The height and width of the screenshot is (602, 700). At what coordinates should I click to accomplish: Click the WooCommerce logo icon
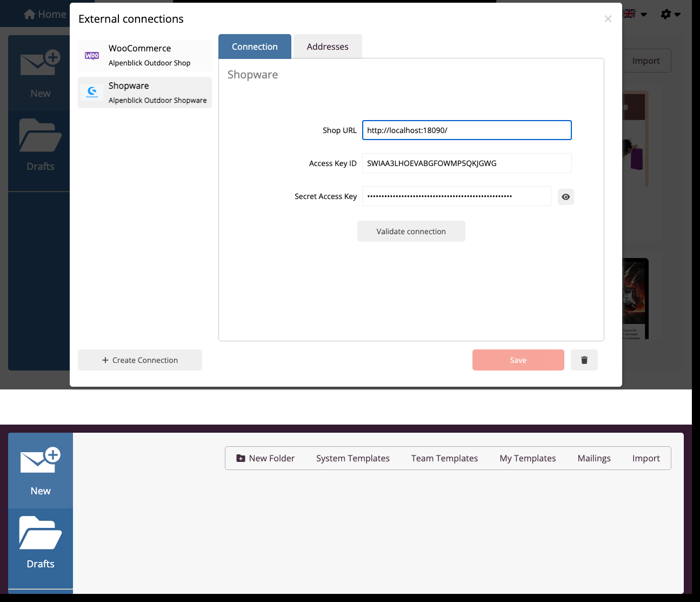pyautogui.click(x=92, y=56)
